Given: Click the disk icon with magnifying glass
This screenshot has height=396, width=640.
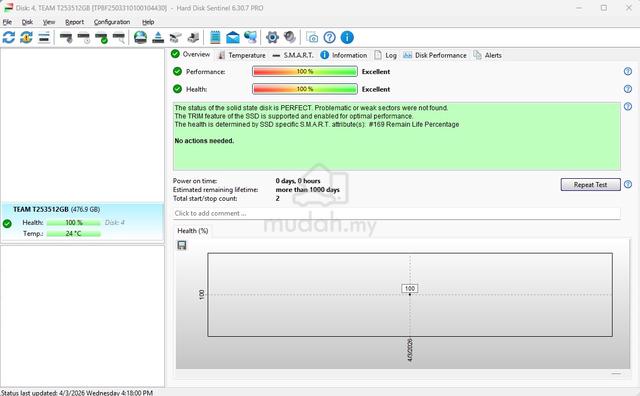Looking at the screenshot, I should coord(119,38).
